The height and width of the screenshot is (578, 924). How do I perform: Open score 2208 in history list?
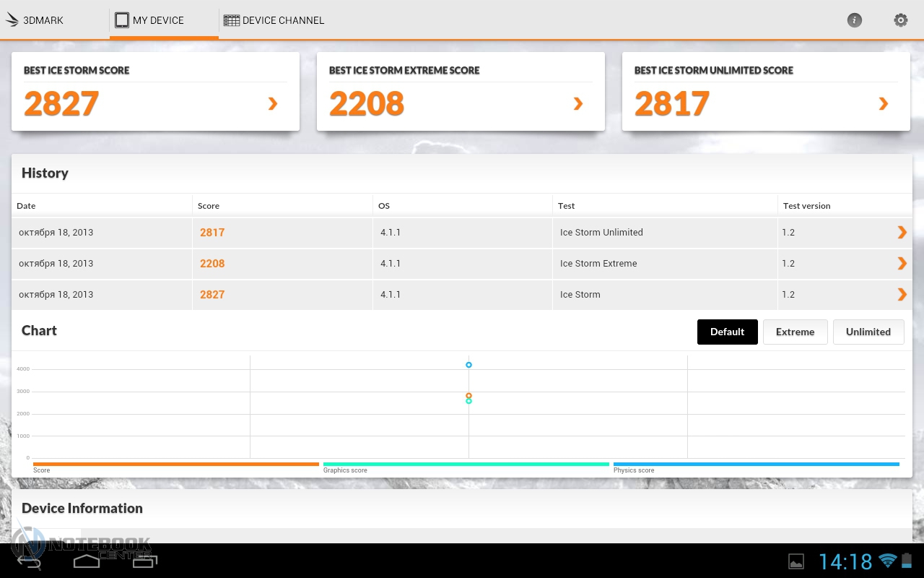tap(212, 264)
